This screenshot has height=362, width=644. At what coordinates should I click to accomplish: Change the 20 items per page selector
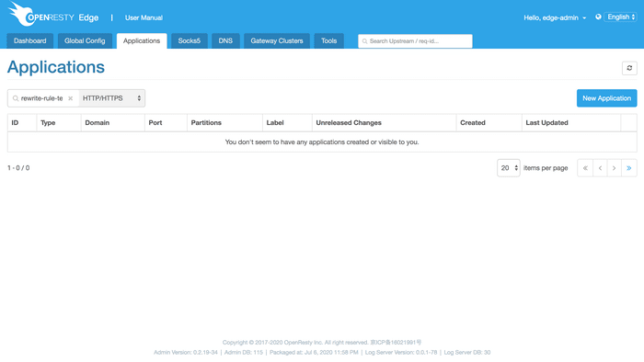click(x=509, y=168)
